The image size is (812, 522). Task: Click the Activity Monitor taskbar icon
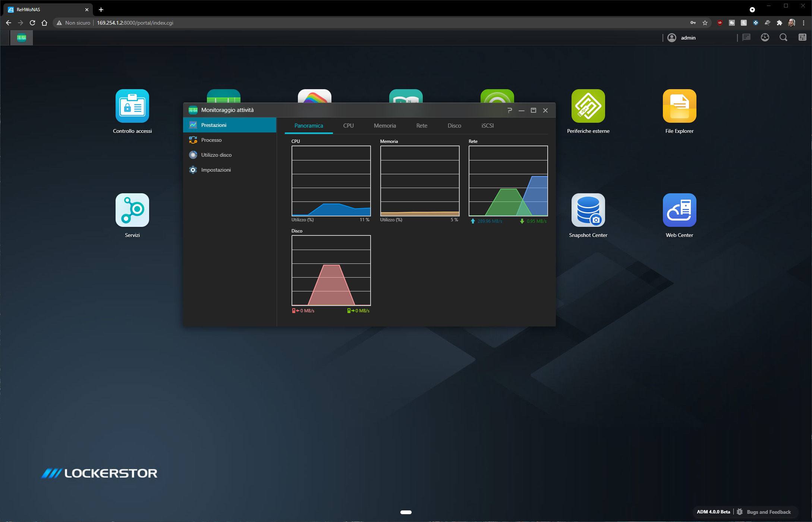[x=22, y=38]
